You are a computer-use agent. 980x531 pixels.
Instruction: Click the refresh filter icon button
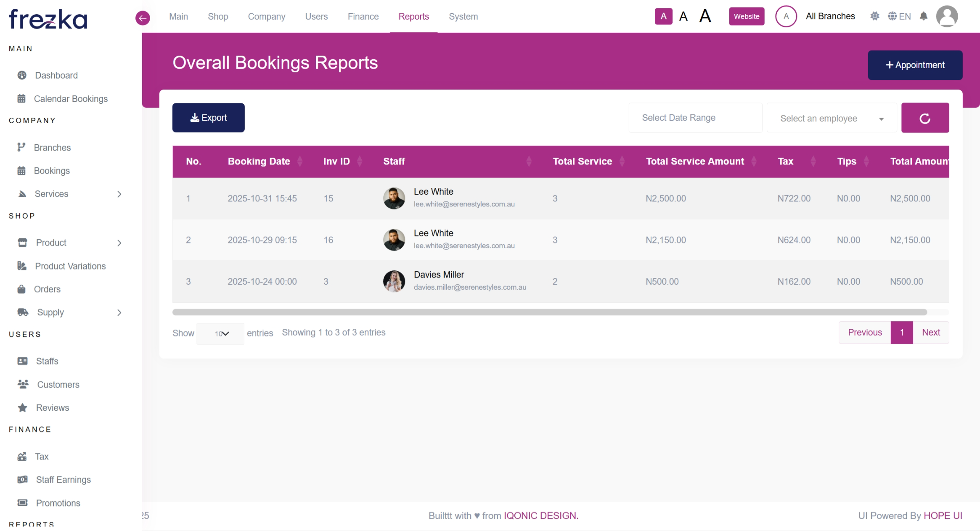pyautogui.click(x=924, y=118)
